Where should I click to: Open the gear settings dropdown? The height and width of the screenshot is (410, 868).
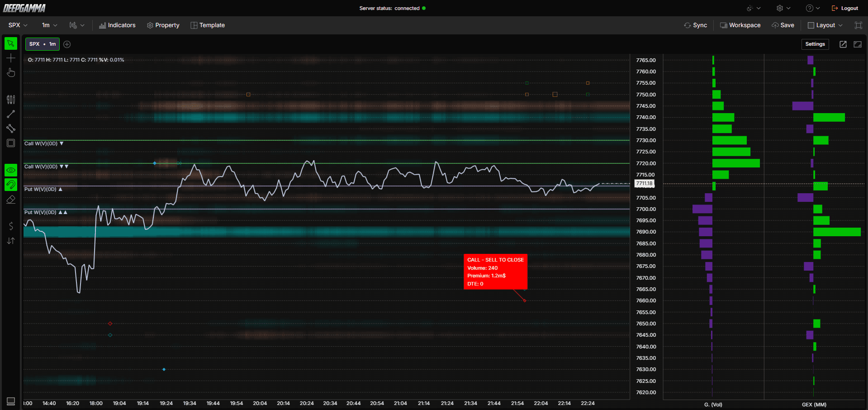pos(783,8)
